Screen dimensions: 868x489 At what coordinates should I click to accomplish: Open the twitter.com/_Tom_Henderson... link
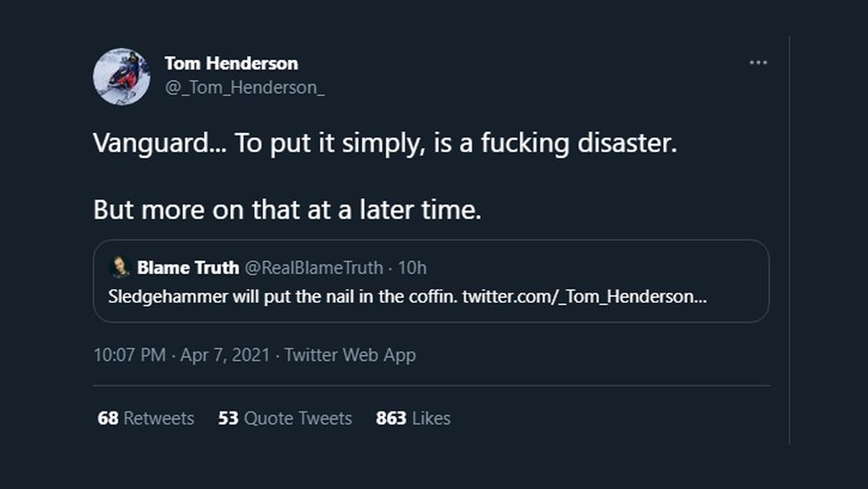[584, 297]
